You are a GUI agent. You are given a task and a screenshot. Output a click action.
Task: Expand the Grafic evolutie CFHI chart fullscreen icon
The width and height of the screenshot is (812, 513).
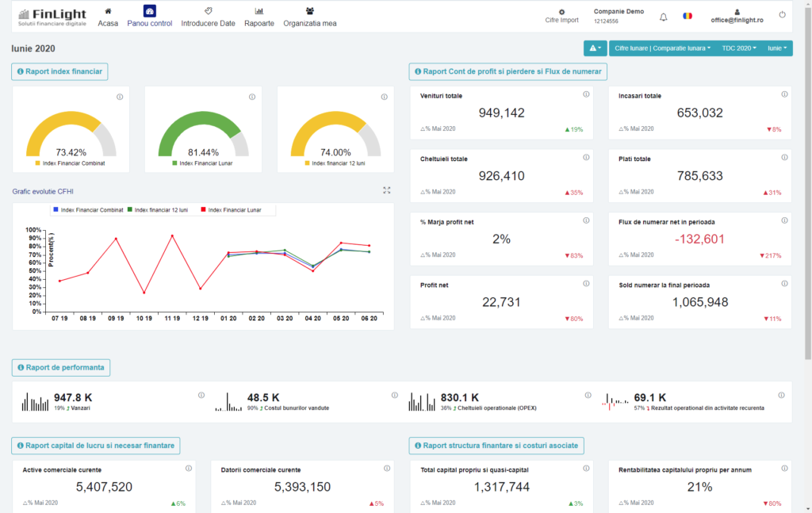coord(386,190)
